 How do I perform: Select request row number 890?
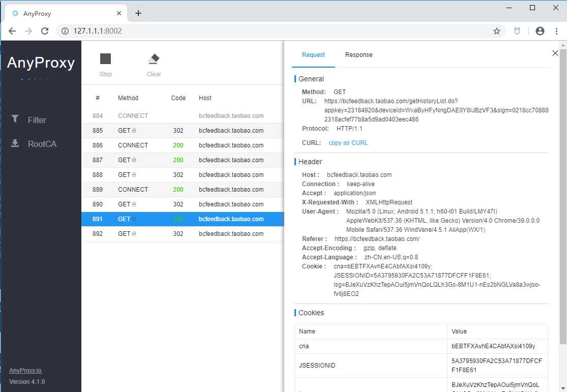[x=183, y=204]
